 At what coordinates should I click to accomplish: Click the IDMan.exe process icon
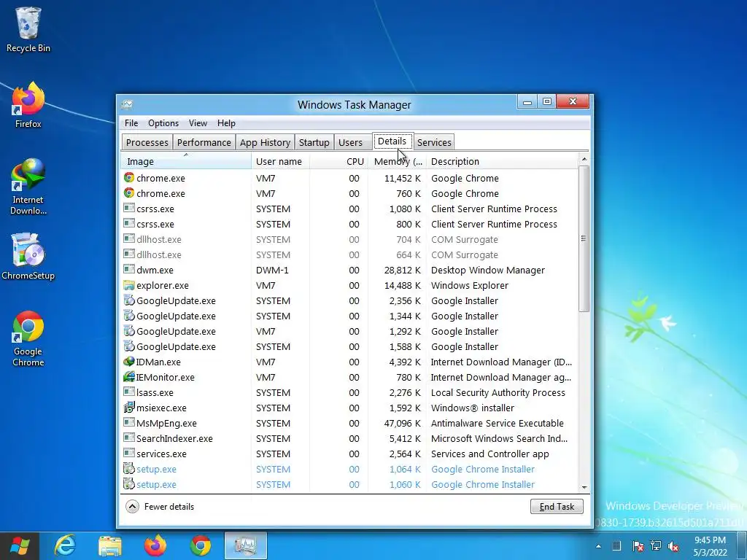(x=128, y=362)
